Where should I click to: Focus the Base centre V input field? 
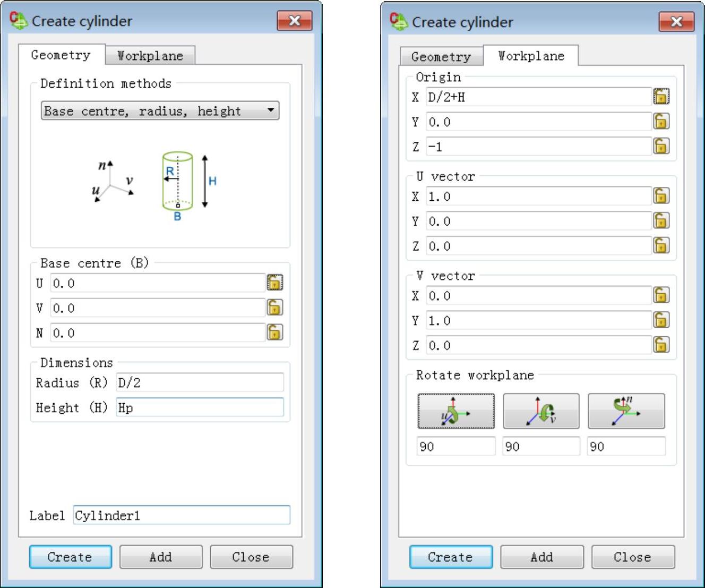(158, 308)
